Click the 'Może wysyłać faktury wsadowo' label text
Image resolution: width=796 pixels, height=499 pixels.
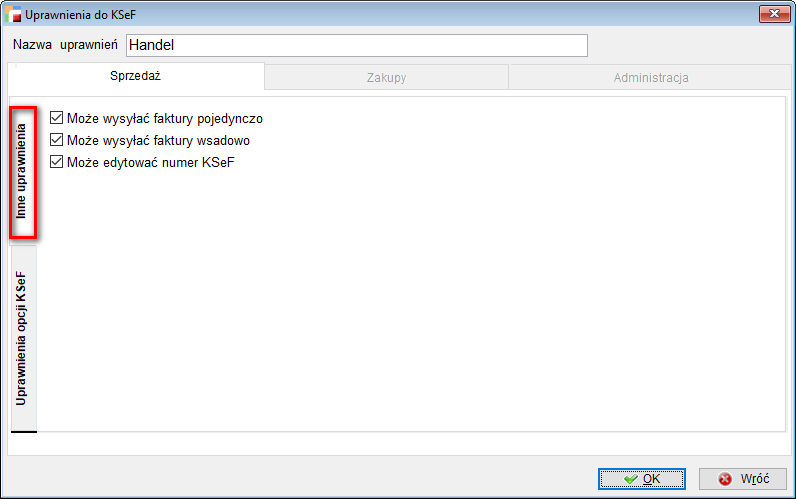coord(158,140)
